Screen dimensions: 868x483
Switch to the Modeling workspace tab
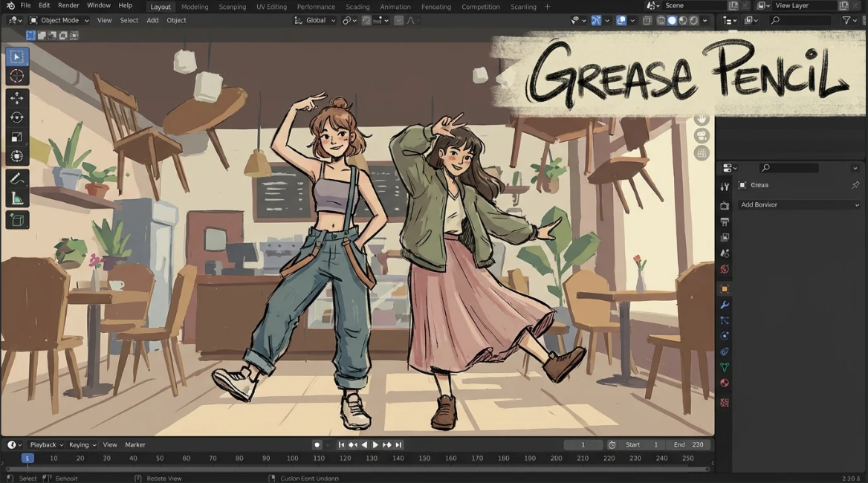195,7
